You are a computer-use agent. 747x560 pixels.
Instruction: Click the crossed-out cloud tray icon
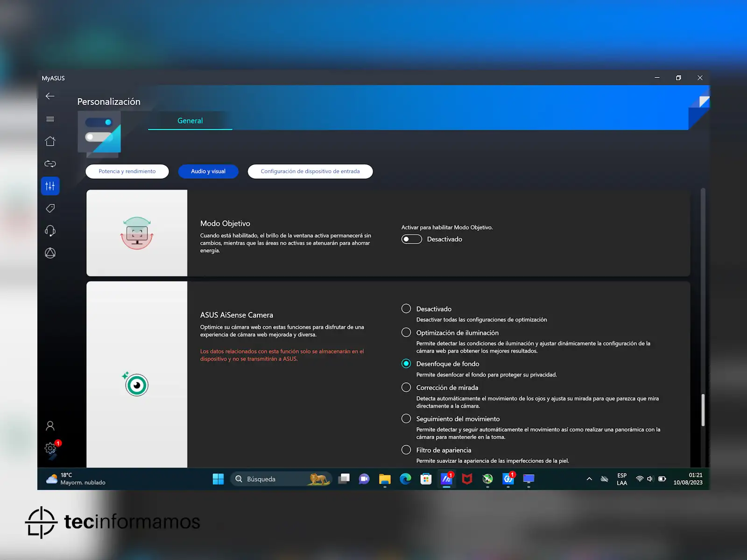pos(604,479)
